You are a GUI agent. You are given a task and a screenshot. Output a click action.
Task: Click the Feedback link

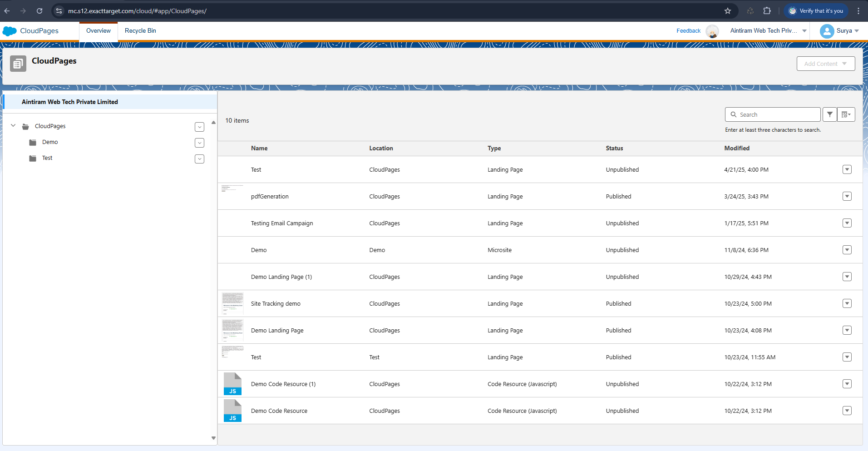(x=688, y=31)
